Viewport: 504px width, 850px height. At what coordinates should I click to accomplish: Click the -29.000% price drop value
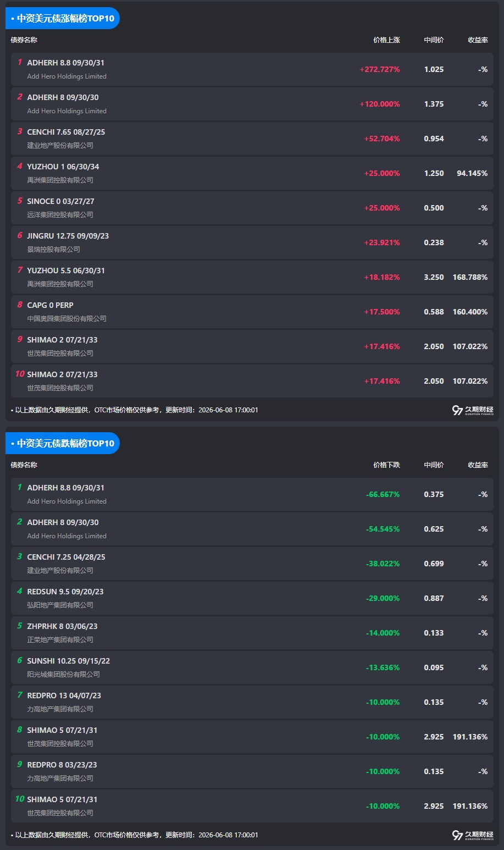click(383, 598)
